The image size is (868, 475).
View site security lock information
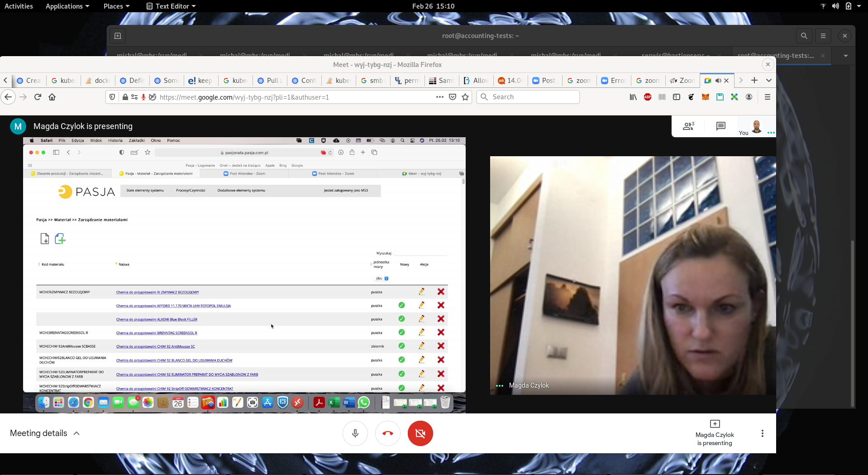[125, 97]
